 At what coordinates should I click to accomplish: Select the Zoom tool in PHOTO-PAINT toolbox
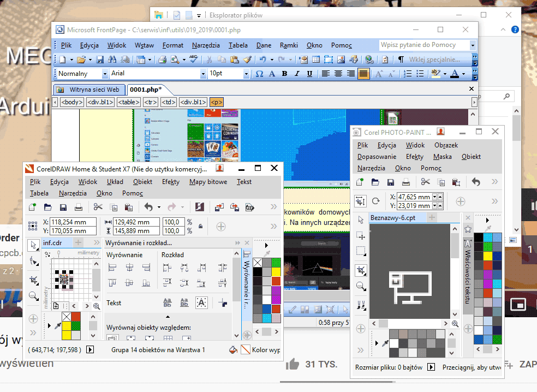pos(360,286)
